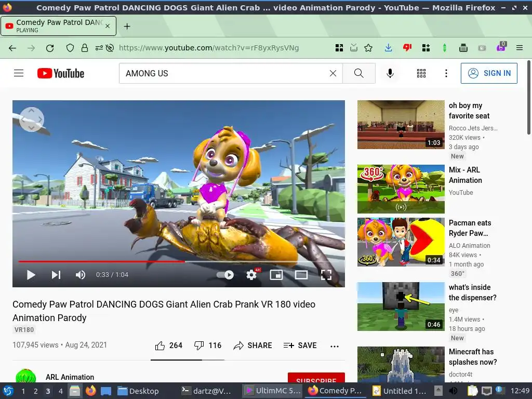Viewport: 532px width, 399px height.
Task: Switch to workspace 4 in taskbar
Action: pos(61,391)
